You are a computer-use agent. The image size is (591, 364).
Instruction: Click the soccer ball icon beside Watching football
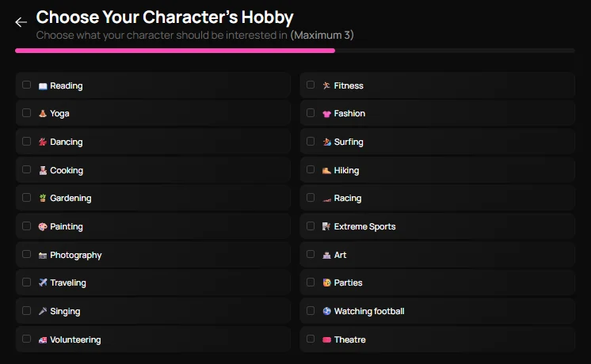point(326,312)
